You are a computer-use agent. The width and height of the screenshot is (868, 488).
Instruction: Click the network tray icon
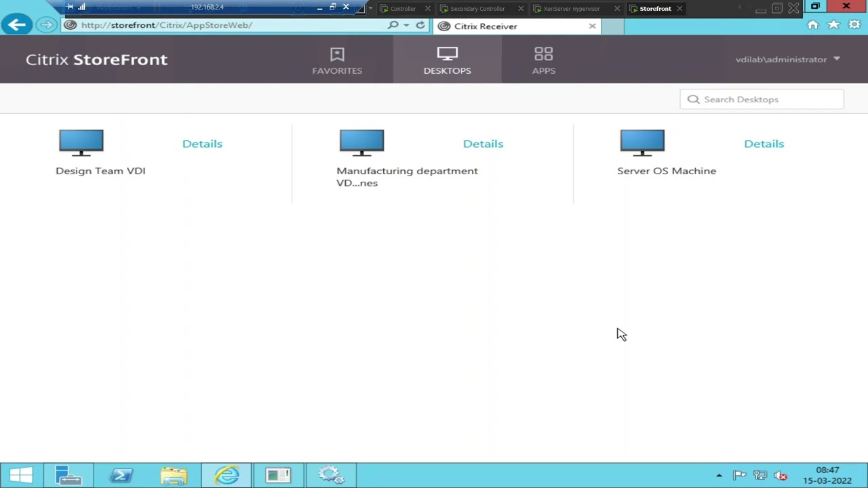(760, 476)
